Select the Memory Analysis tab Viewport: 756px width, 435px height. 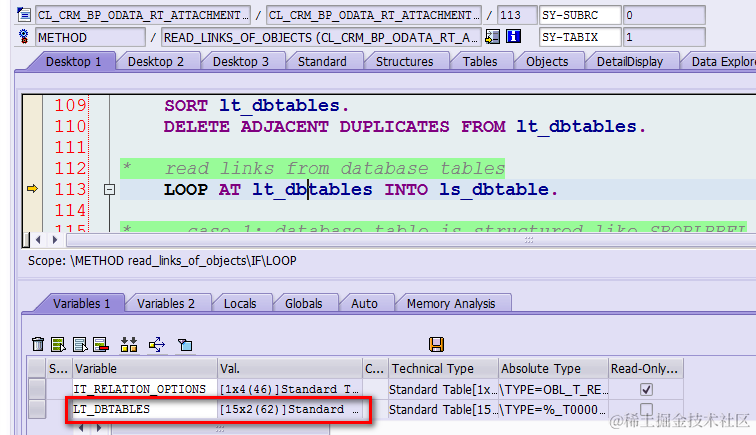point(451,303)
